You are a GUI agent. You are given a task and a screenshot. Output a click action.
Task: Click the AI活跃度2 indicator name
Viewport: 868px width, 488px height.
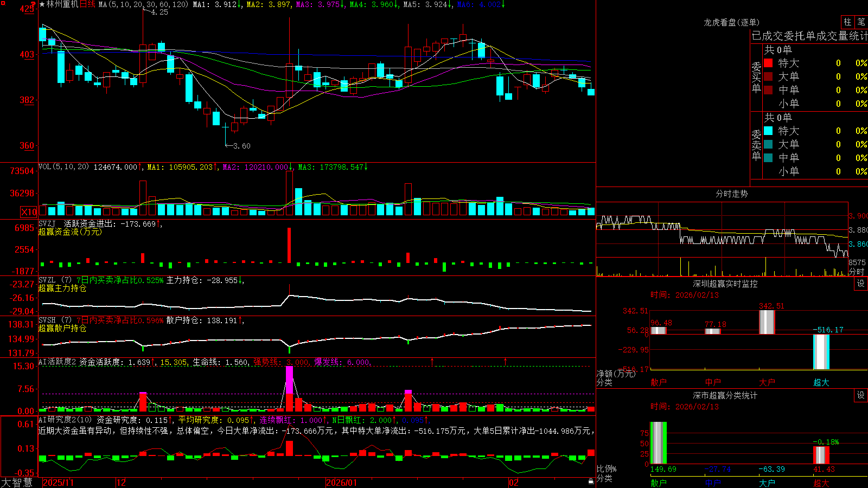coord(57,362)
